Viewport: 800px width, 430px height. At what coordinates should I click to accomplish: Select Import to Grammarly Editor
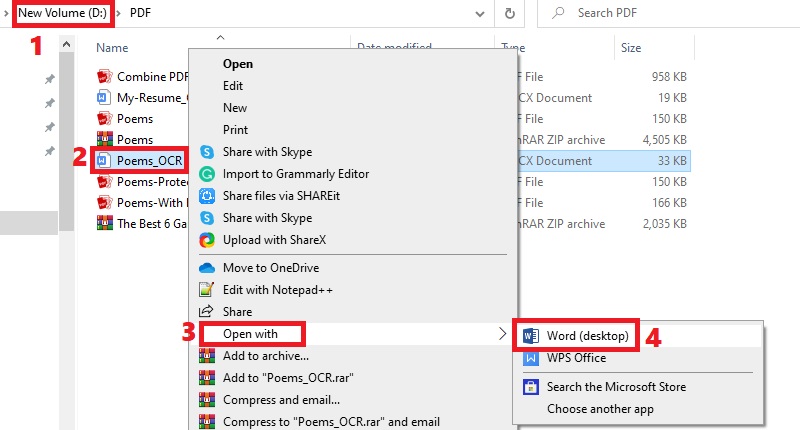pyautogui.click(x=296, y=174)
